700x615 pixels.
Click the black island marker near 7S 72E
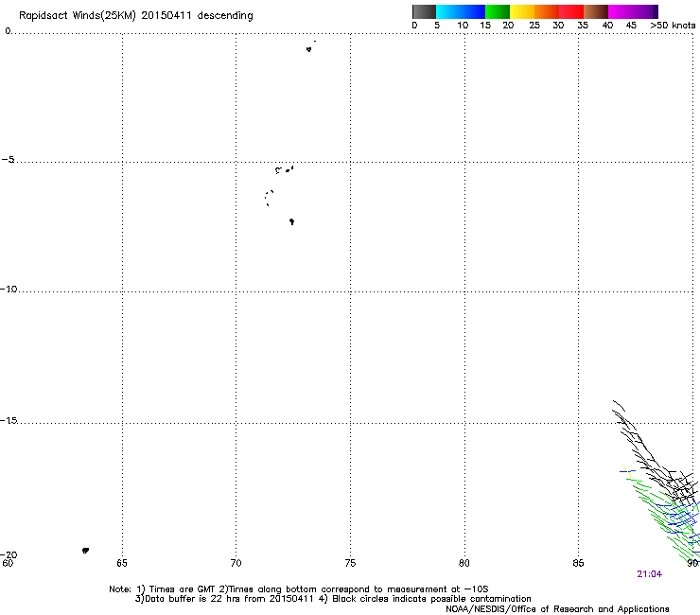(291, 221)
